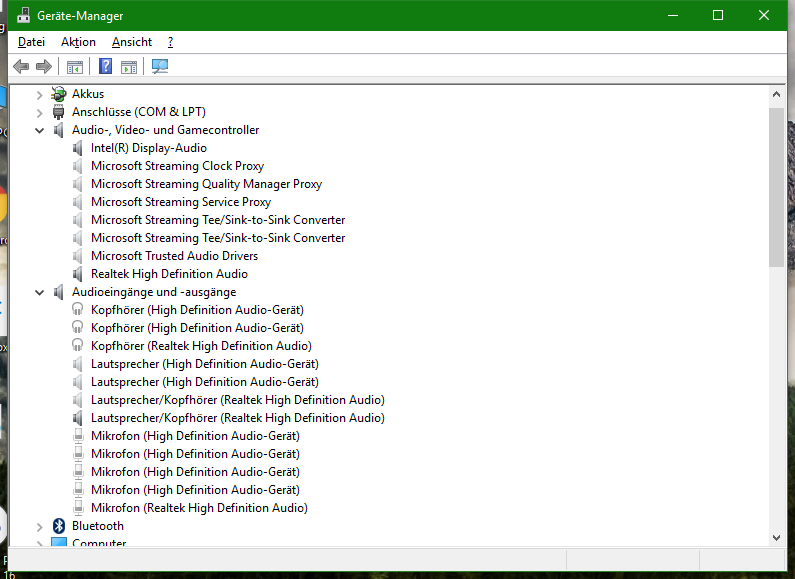Click headphone icon of Kopfhörer (Realtek High Definition Audio)
795x579 pixels.
(x=78, y=346)
